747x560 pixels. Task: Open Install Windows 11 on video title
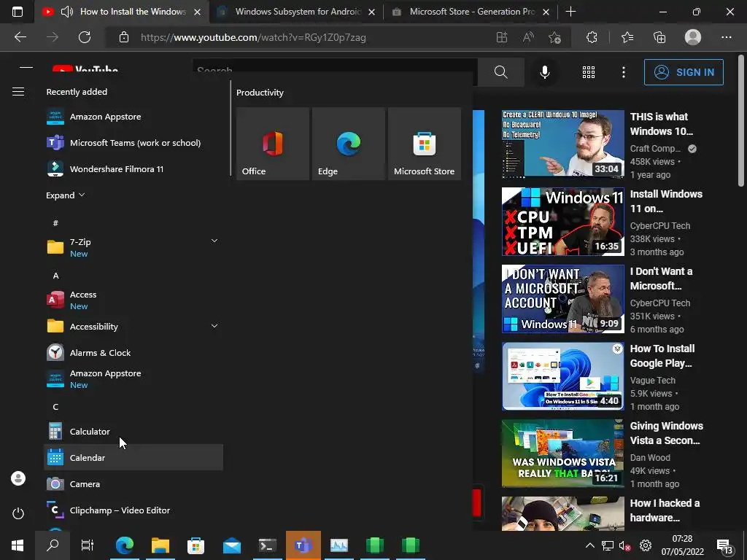[x=666, y=201]
